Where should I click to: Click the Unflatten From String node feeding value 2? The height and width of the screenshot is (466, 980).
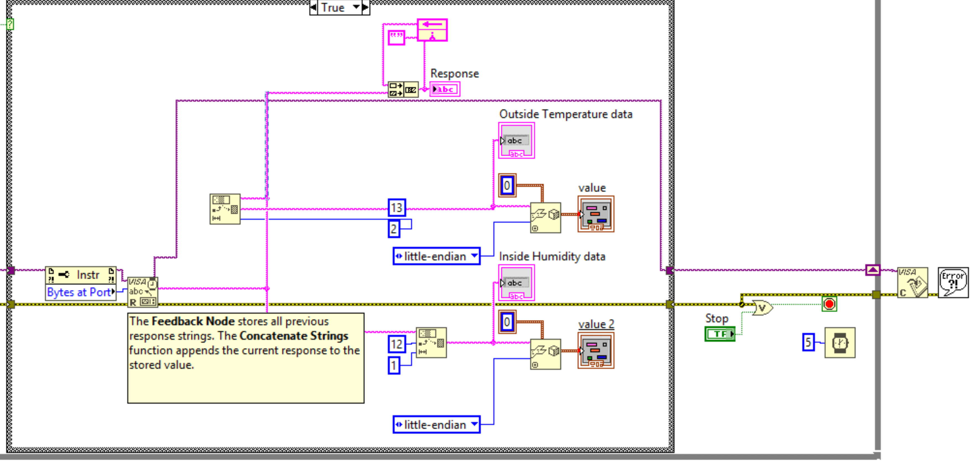coord(545,354)
